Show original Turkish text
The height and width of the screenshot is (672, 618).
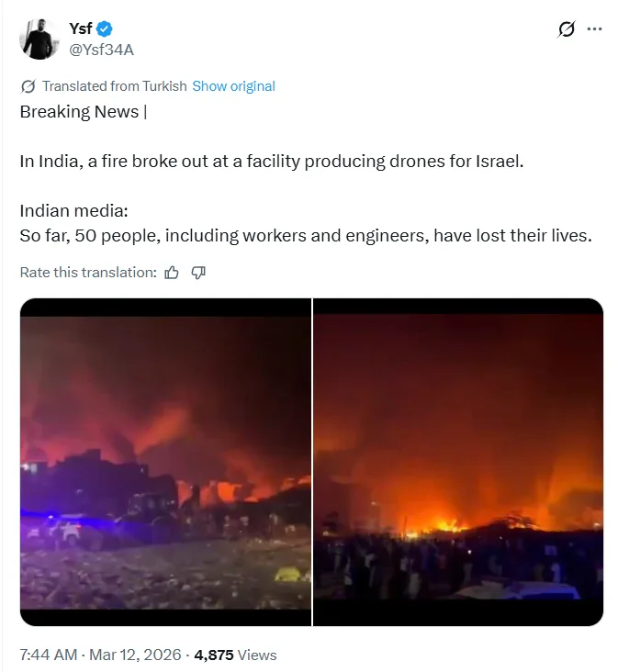click(x=233, y=86)
